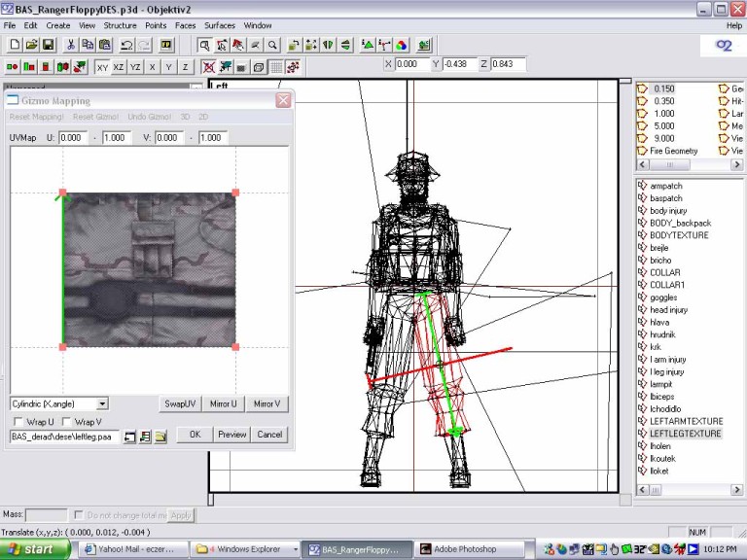Select LEFTLEGTEXTURE in the selection list
Viewport: 747px width, 560px height.
pos(685,434)
